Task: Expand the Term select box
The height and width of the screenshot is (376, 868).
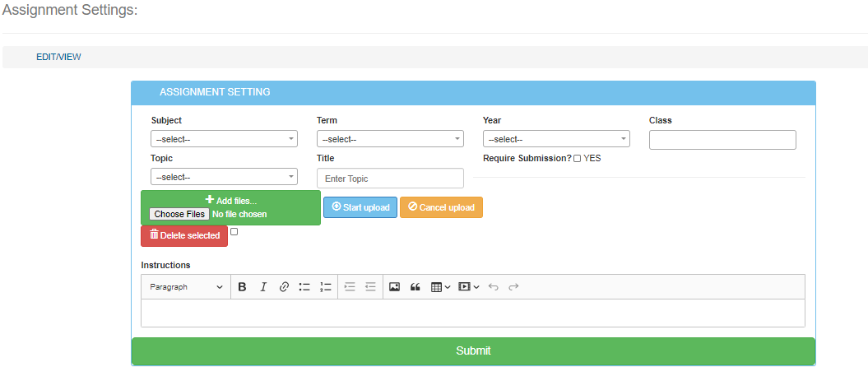Action: pyautogui.click(x=390, y=139)
